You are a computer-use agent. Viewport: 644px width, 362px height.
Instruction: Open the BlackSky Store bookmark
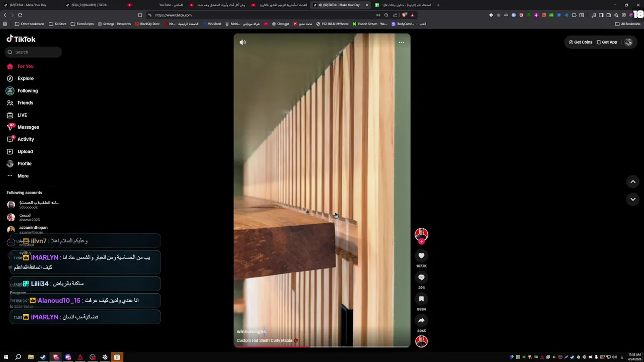pyautogui.click(x=147, y=24)
